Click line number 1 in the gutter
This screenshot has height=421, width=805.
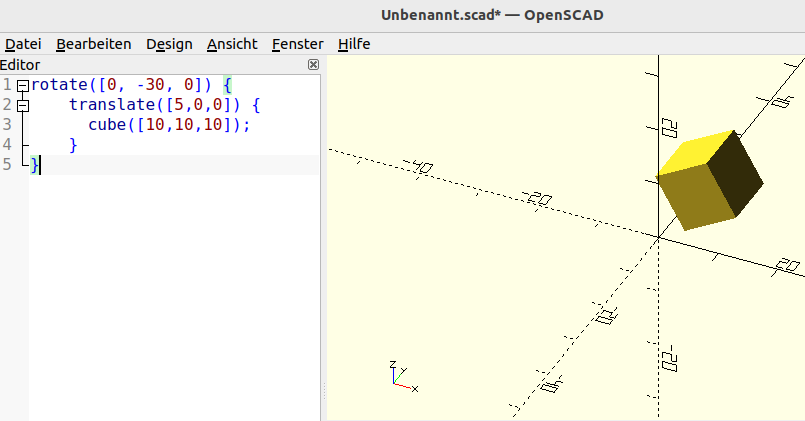(x=7, y=85)
